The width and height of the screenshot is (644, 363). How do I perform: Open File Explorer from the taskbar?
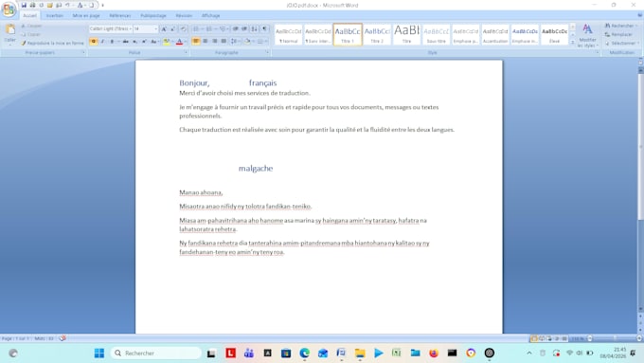[x=360, y=354]
